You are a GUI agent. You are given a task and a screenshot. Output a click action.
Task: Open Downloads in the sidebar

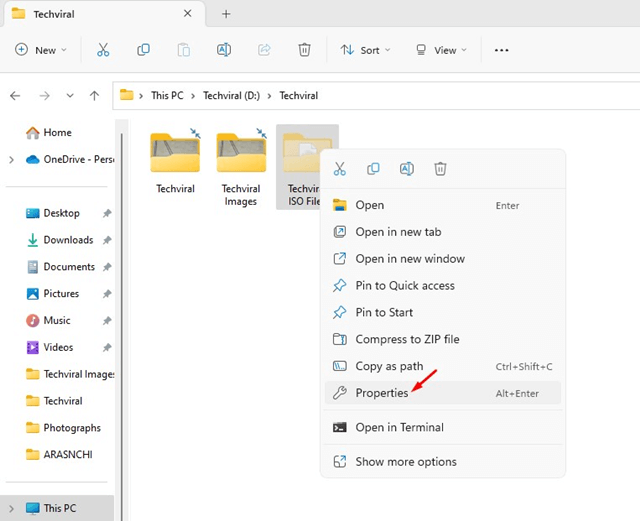pos(67,240)
